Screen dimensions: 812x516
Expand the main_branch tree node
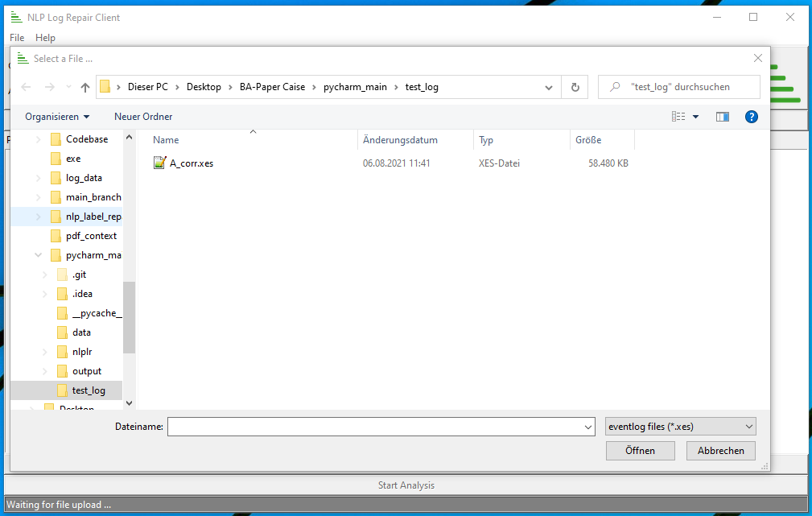[39, 197]
